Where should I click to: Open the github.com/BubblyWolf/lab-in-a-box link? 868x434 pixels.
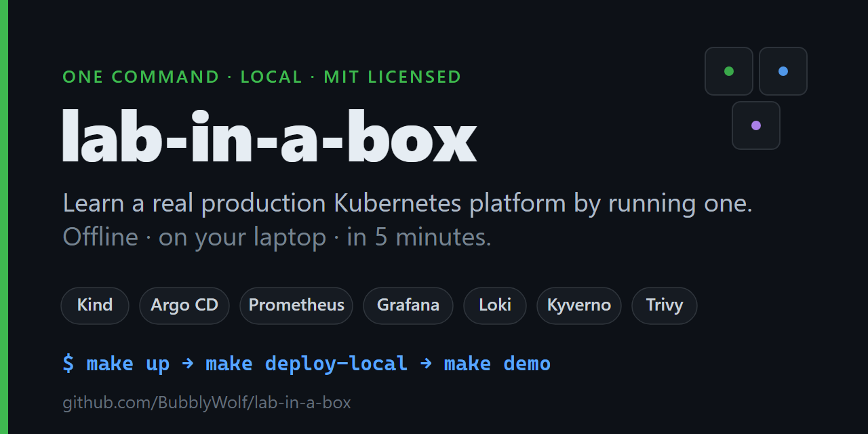tap(207, 403)
